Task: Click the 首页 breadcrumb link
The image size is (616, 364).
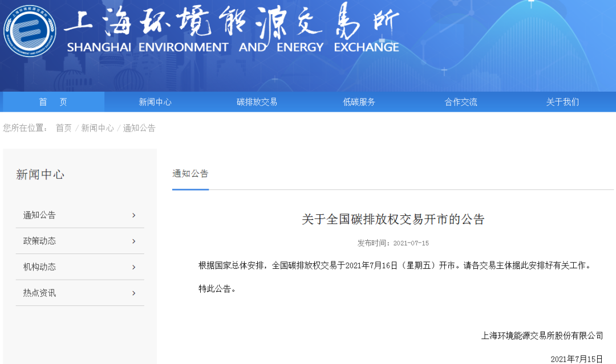Action: pos(63,128)
